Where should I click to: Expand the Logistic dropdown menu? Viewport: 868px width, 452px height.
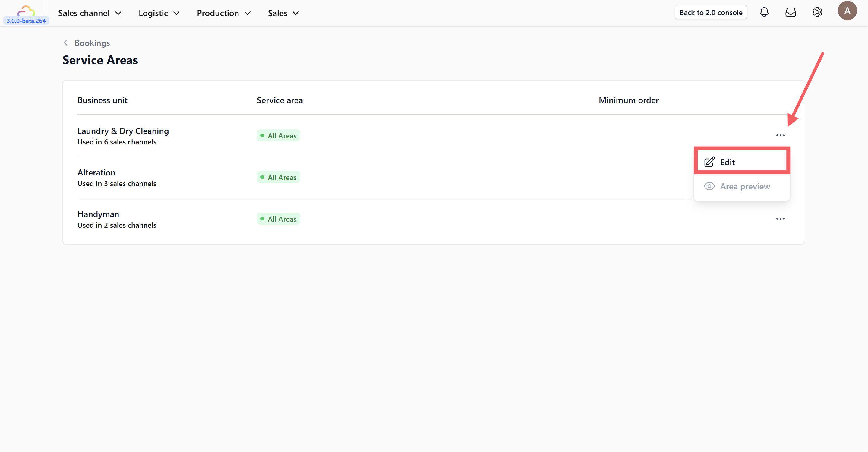pyautogui.click(x=159, y=13)
